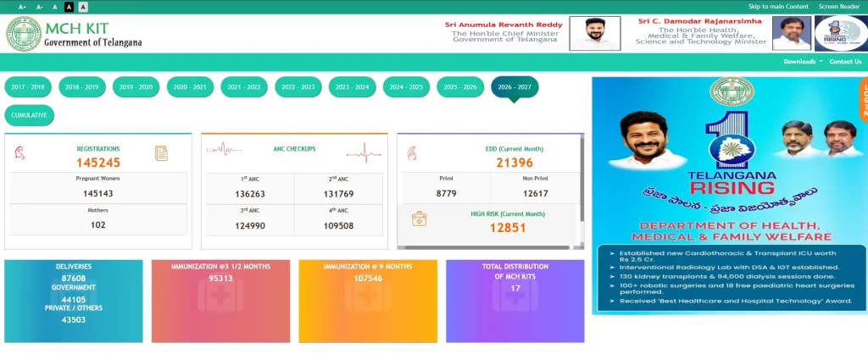Click Registrations total 145245
Viewport: 868px width, 354px height.
pos(98,163)
